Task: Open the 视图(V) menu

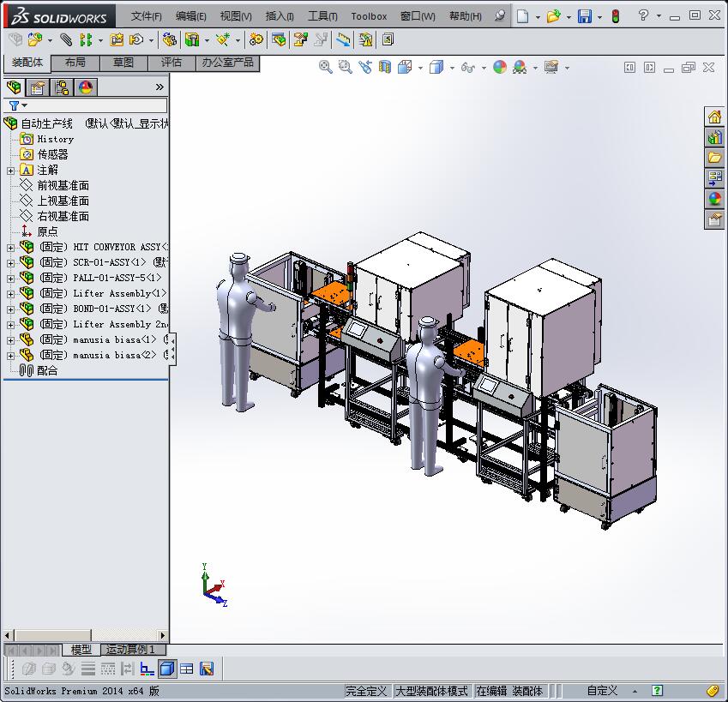Action: pyautogui.click(x=236, y=16)
